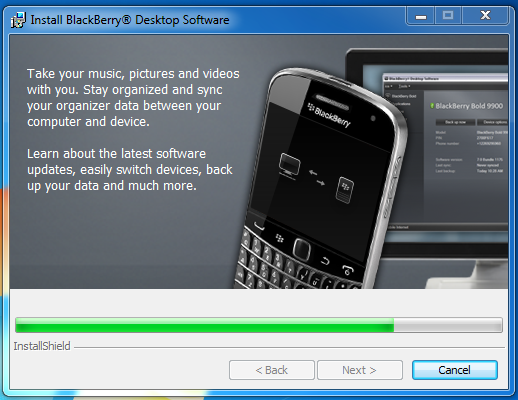Click the 'Take your music, pictures and videos' text
Screen dimensions: 518x400
point(133,97)
